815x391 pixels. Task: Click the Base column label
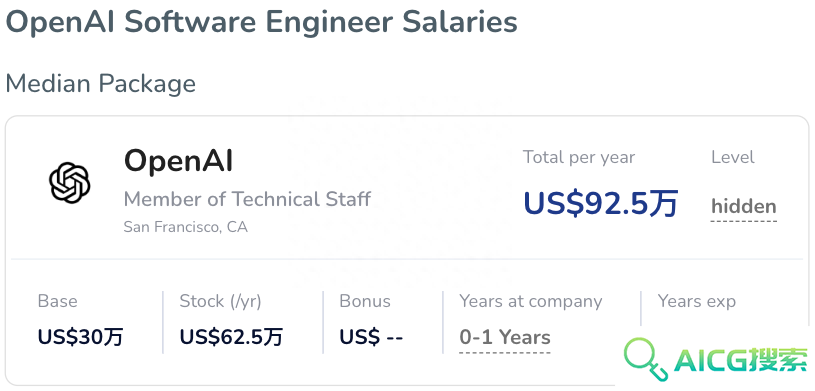(58, 301)
